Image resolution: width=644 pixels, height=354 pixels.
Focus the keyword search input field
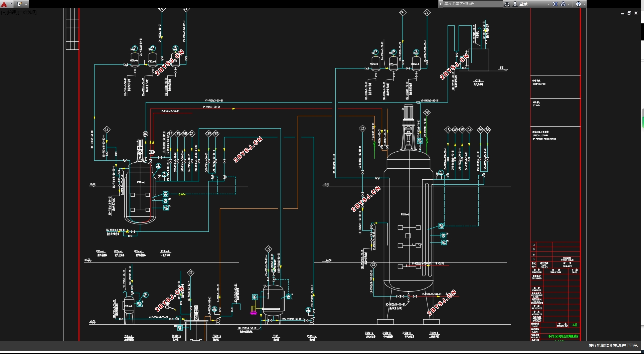tap(472, 4)
